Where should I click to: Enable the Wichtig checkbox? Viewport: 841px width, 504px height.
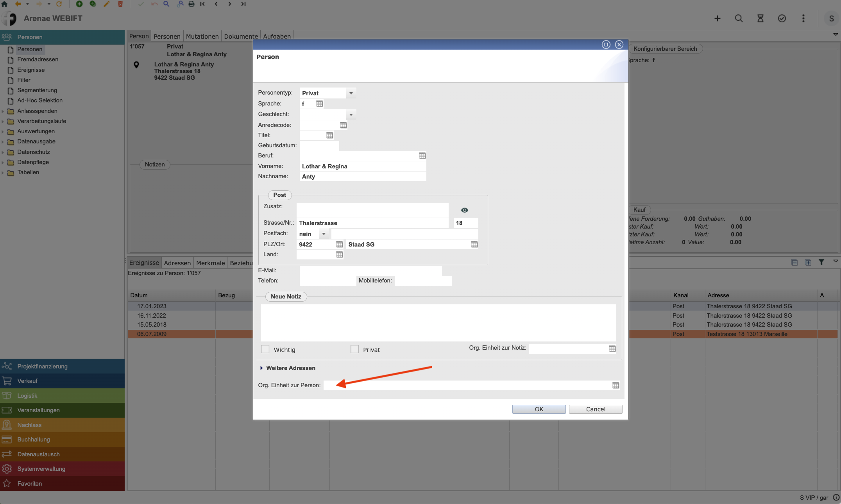[x=265, y=349]
